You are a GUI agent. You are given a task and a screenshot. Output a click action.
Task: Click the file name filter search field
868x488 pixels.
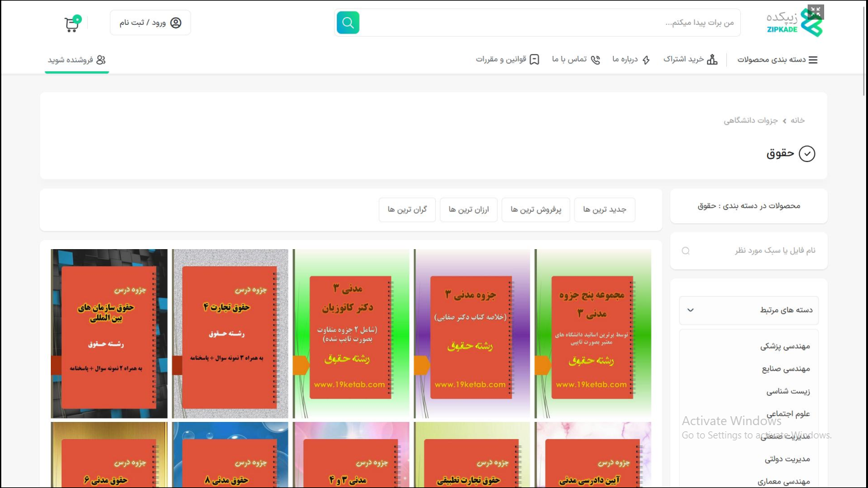click(749, 250)
